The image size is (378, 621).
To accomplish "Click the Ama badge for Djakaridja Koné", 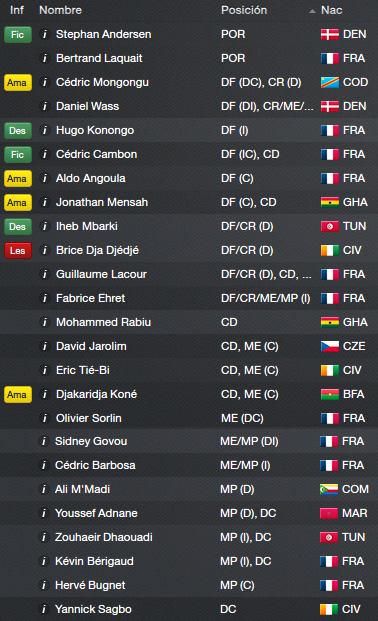I will 18,395.
